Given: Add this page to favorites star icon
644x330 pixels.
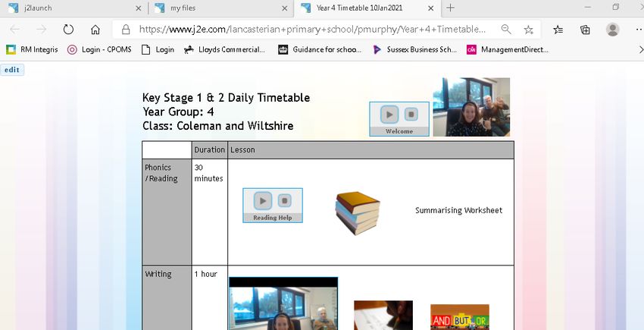Looking at the screenshot, I should [x=529, y=30].
